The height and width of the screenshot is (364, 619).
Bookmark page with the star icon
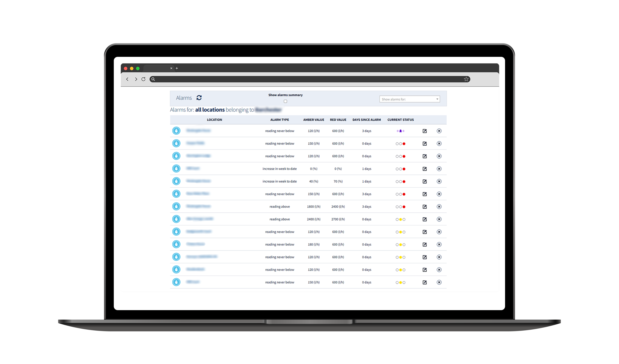click(x=466, y=79)
